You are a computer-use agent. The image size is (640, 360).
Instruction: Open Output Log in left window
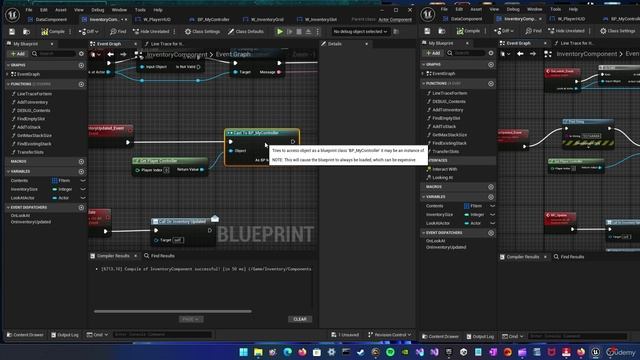tap(65, 335)
